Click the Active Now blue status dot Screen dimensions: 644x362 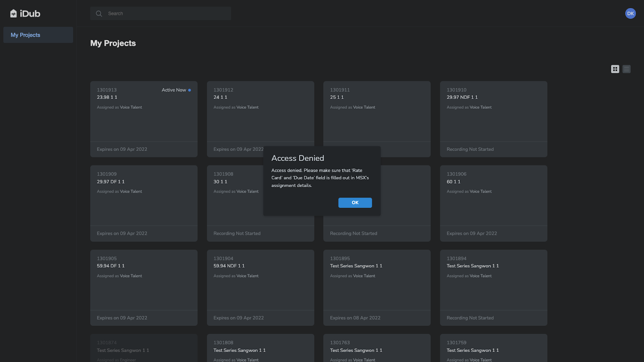[190, 90]
